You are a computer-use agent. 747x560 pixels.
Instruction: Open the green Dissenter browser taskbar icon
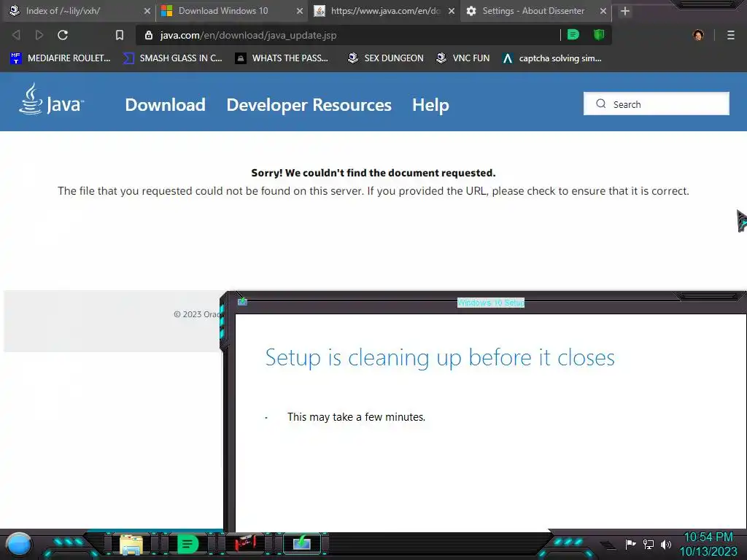point(187,544)
